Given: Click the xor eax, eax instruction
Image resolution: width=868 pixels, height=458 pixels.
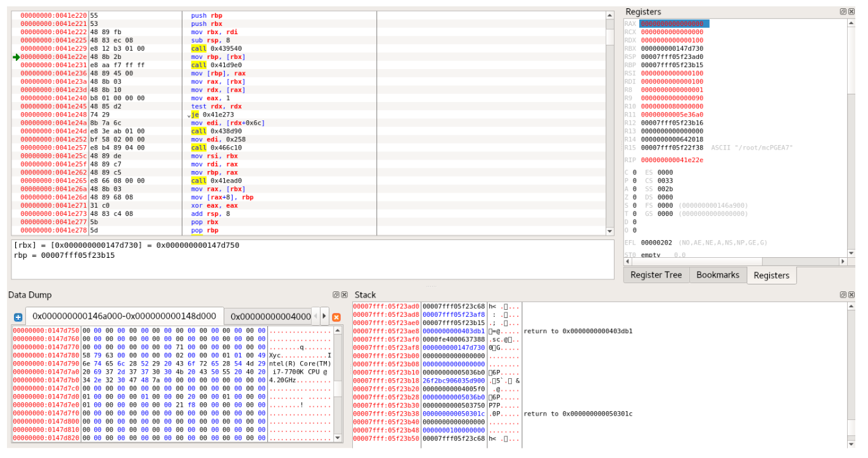Looking at the screenshot, I should tap(214, 205).
